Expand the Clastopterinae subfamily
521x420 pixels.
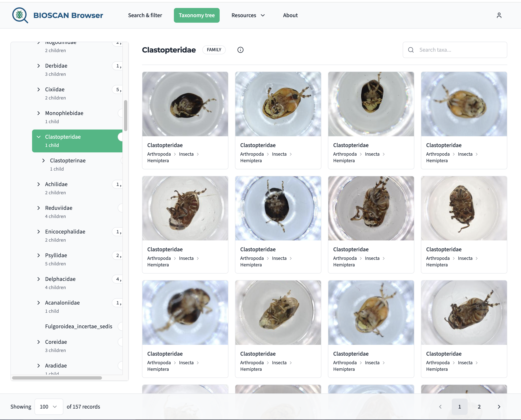[x=44, y=160]
